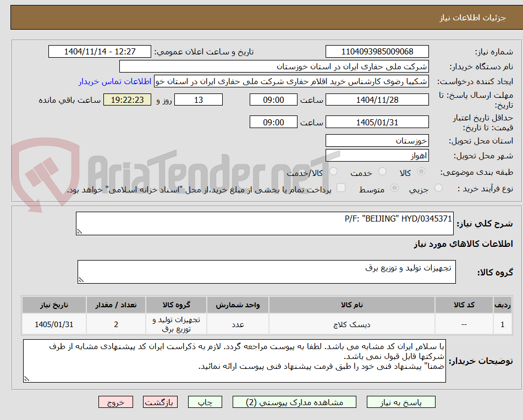
Task: Select the خدمت radio button
Action: 382,172
